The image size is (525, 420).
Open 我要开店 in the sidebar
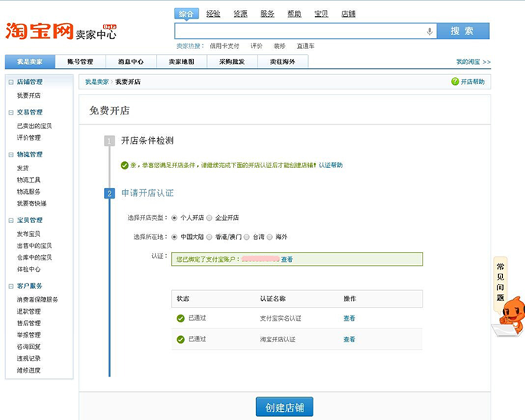point(29,95)
